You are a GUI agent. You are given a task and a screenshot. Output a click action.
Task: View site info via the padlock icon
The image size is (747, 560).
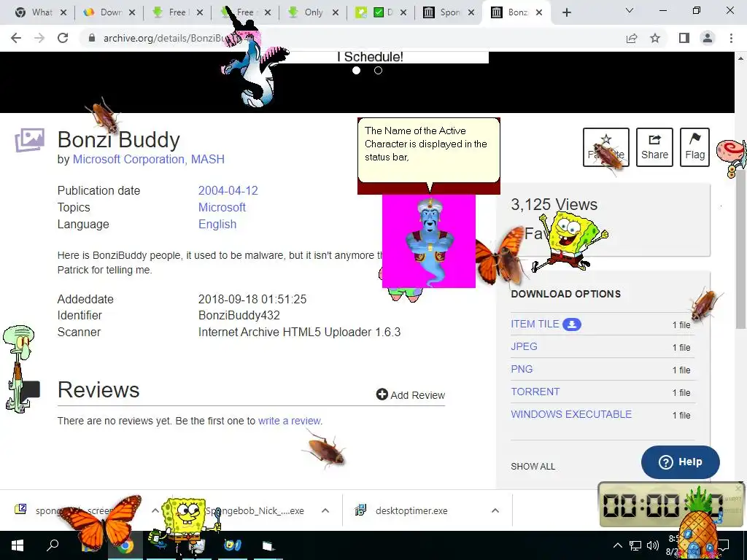point(92,38)
